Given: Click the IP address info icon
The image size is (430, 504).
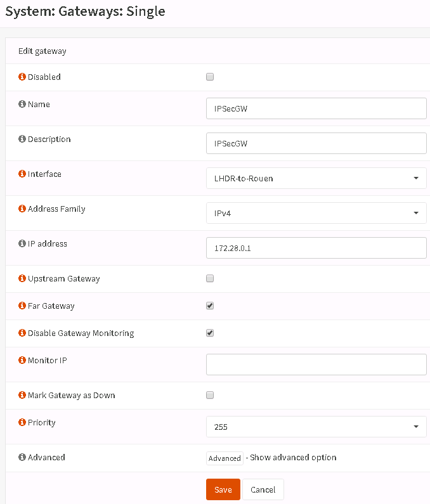Looking at the screenshot, I should (x=22, y=243).
